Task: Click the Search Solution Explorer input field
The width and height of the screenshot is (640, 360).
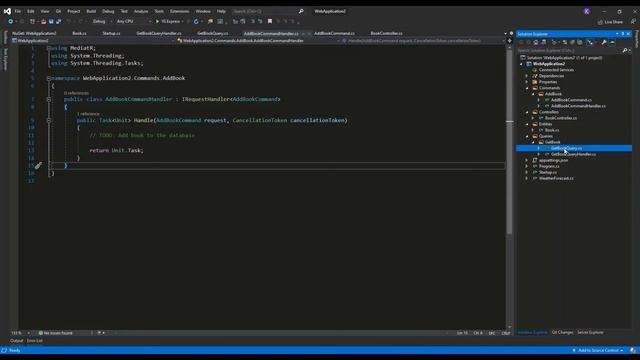Action: (569, 50)
